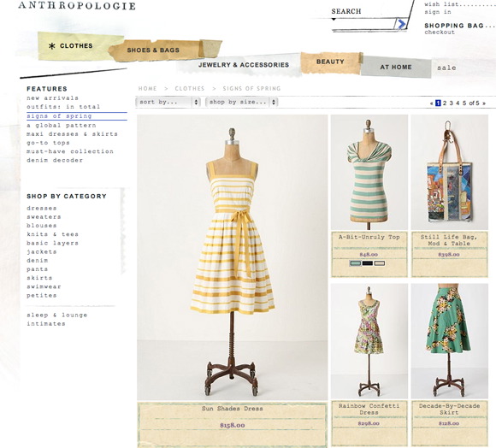Browse the pants category

(x=38, y=269)
